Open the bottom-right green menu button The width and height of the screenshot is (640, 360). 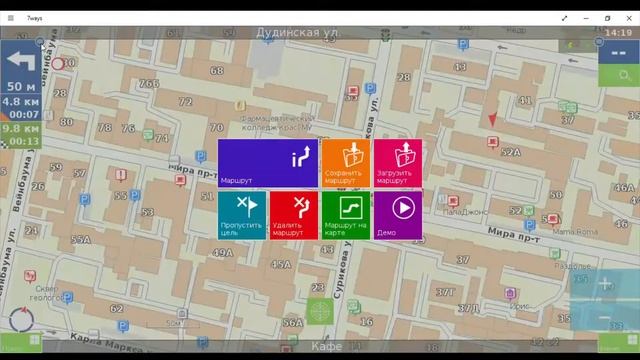tap(619, 342)
